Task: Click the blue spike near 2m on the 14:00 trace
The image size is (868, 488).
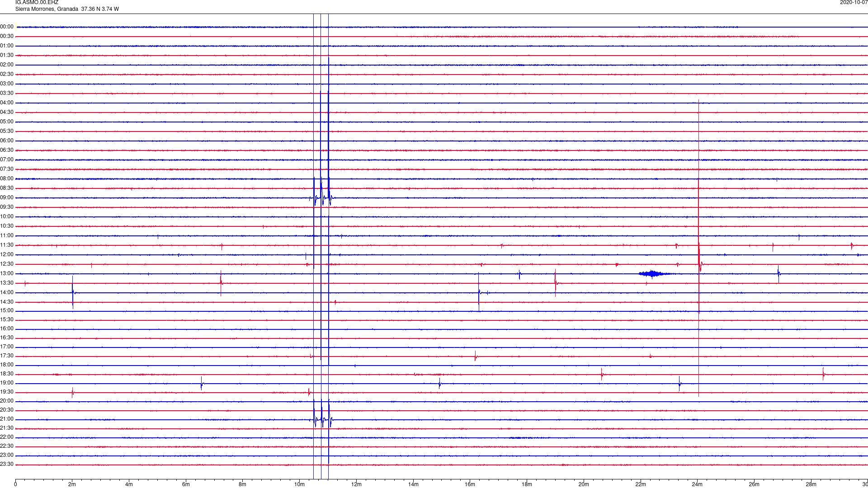Action: click(73, 292)
